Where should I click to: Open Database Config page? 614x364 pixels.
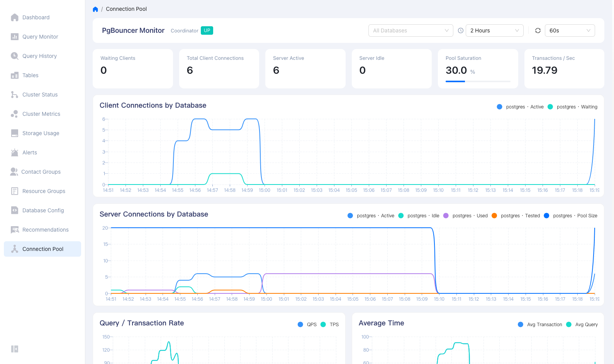(42, 210)
